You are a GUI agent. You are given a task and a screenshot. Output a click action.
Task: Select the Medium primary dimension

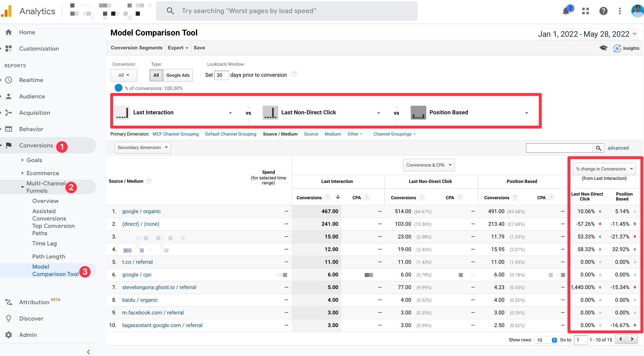332,134
